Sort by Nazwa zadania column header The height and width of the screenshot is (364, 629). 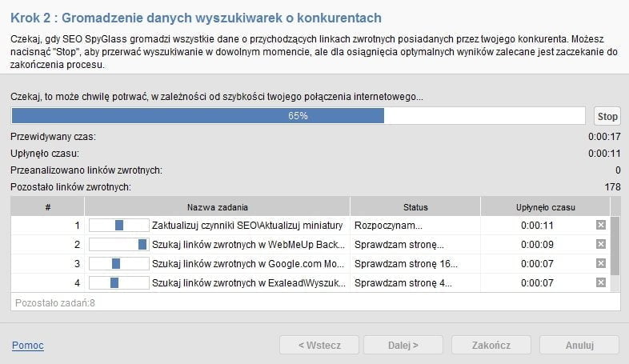click(x=218, y=206)
